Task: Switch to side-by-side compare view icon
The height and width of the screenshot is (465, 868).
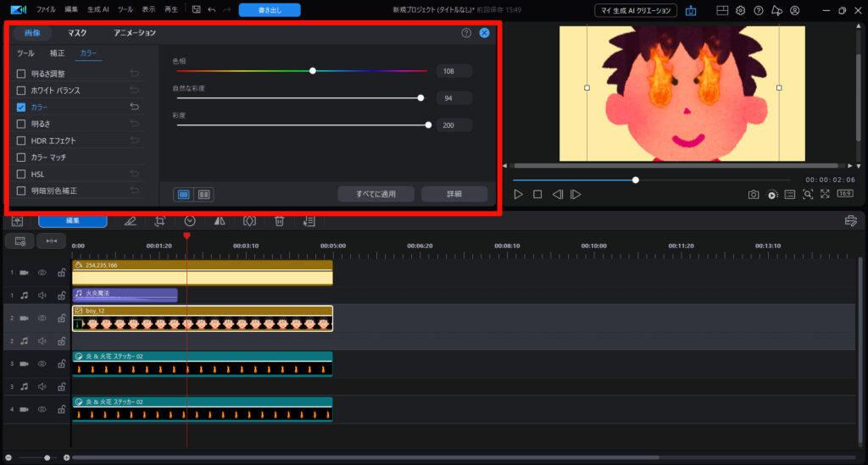Action: [204, 194]
